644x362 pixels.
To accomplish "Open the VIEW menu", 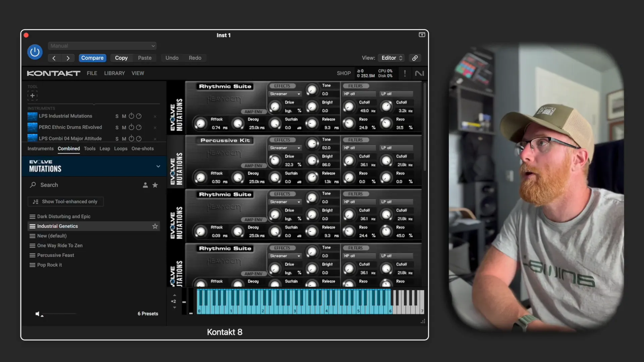I will [138, 73].
